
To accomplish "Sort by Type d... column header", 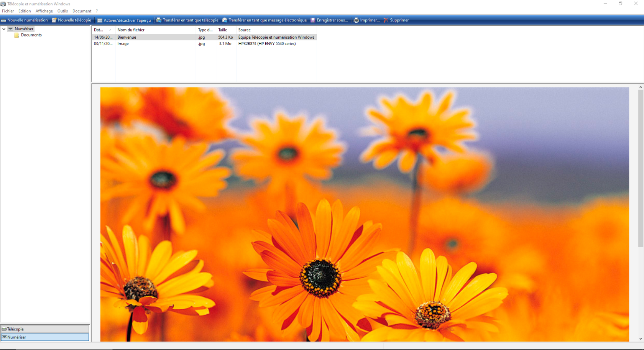I will pyautogui.click(x=206, y=30).
